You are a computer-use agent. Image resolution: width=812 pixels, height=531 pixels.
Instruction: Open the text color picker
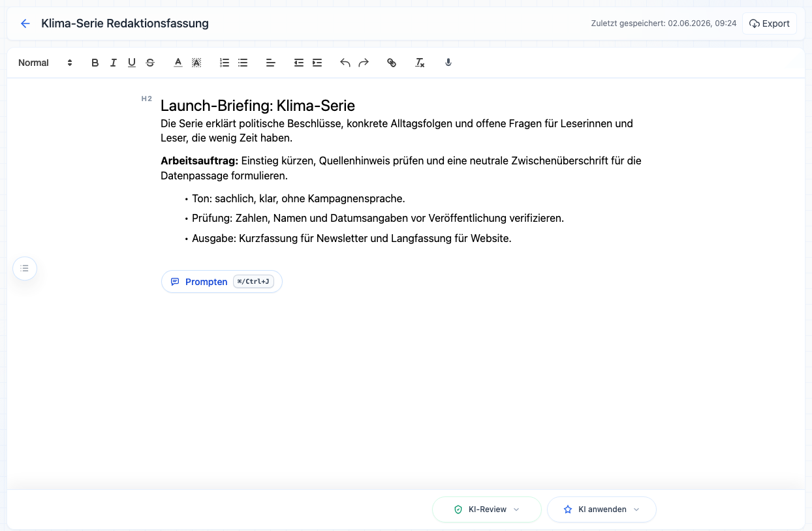[x=178, y=63]
